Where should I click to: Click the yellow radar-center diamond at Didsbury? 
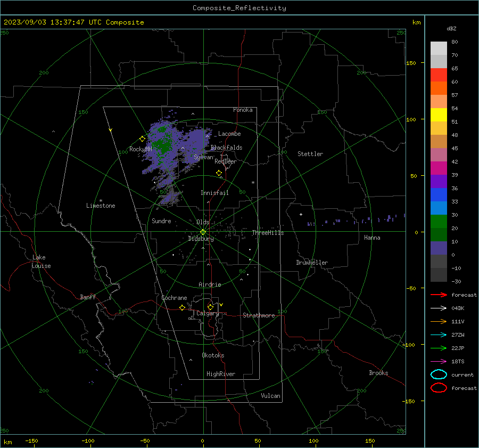pos(203,232)
